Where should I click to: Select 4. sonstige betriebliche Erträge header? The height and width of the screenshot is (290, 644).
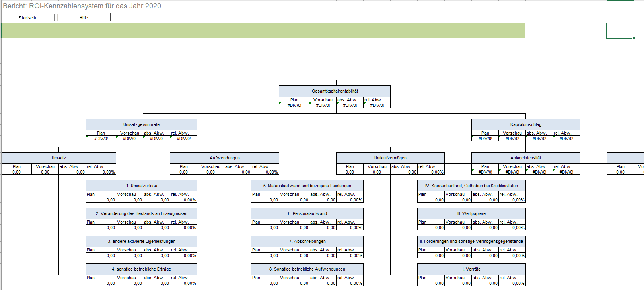pos(141,269)
